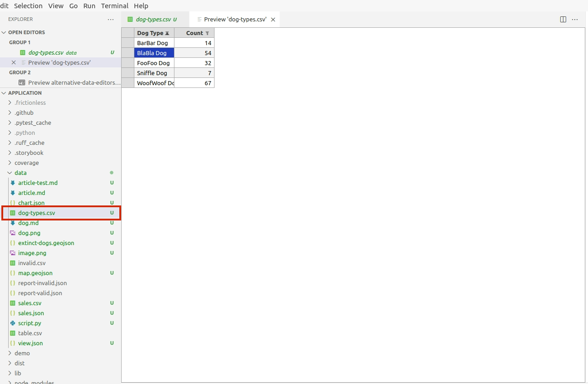Toggle the filter on the Count column
This screenshot has height=384, width=588.
pyautogui.click(x=207, y=33)
